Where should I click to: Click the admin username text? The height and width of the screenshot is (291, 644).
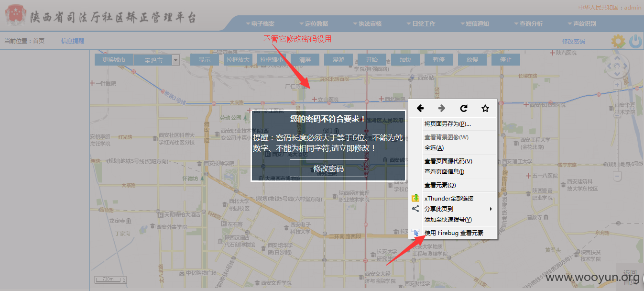[x=633, y=7]
